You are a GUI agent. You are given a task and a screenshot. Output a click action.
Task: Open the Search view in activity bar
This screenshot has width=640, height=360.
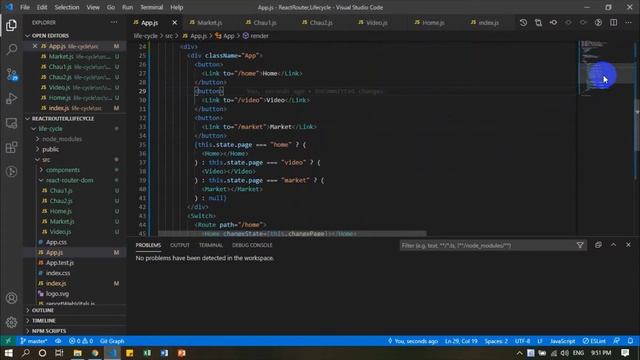(11, 50)
